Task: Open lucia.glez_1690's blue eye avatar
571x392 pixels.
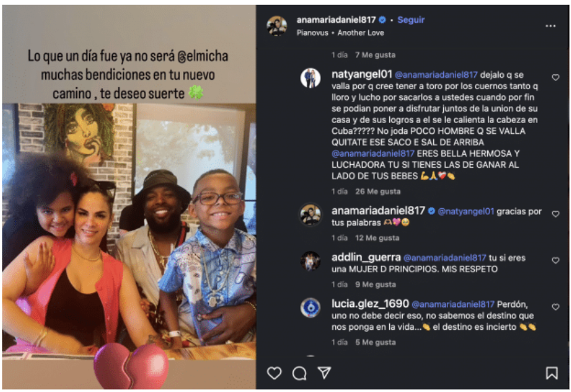Action: click(x=310, y=308)
